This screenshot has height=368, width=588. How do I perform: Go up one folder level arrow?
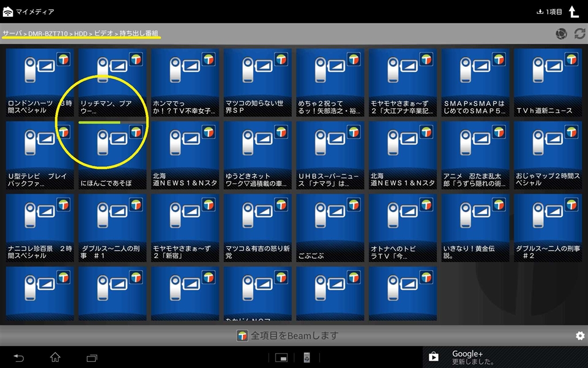click(x=574, y=11)
